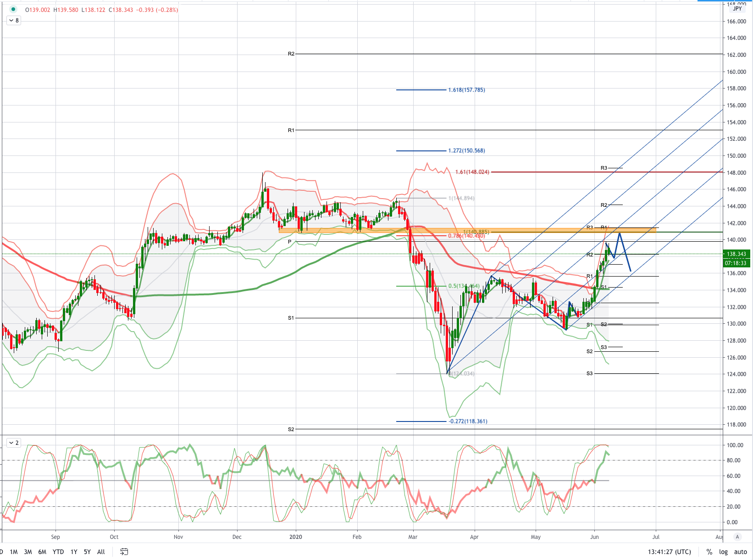
Task: Click the green market status dot icon
Action: tap(13, 9)
